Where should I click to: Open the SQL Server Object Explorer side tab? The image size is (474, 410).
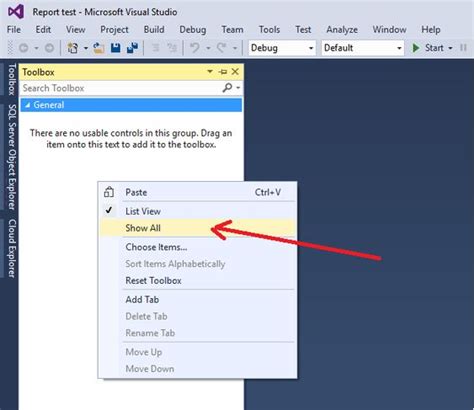coord(12,157)
